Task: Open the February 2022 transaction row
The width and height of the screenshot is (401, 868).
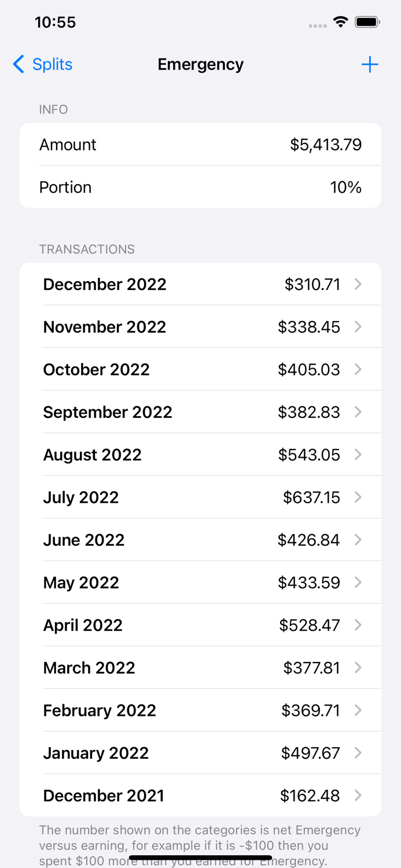Action: point(200,710)
